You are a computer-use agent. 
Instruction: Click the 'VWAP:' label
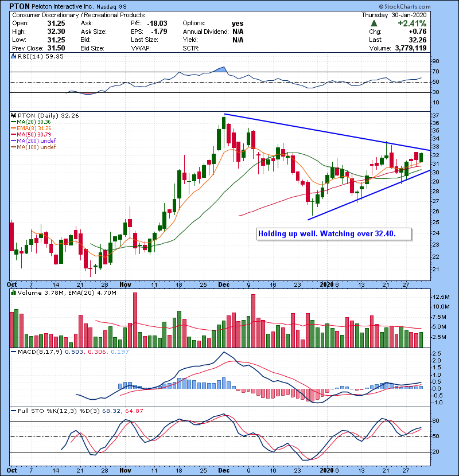141,48
